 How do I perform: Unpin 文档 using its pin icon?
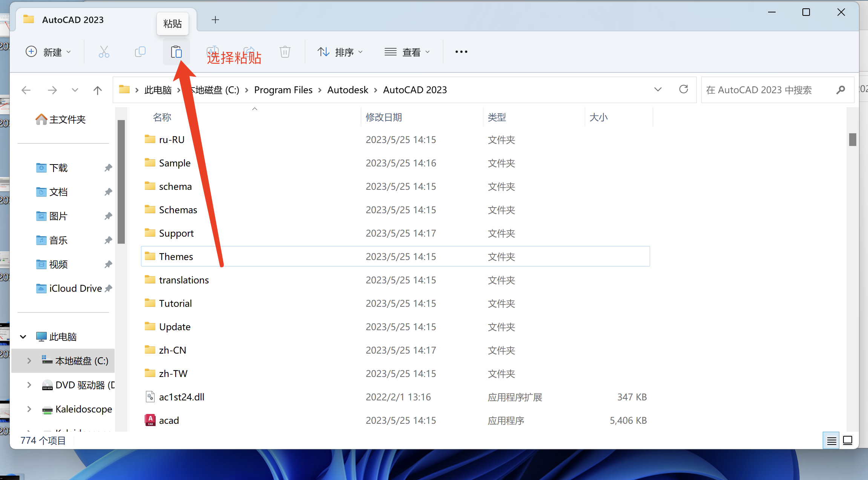pyautogui.click(x=108, y=192)
